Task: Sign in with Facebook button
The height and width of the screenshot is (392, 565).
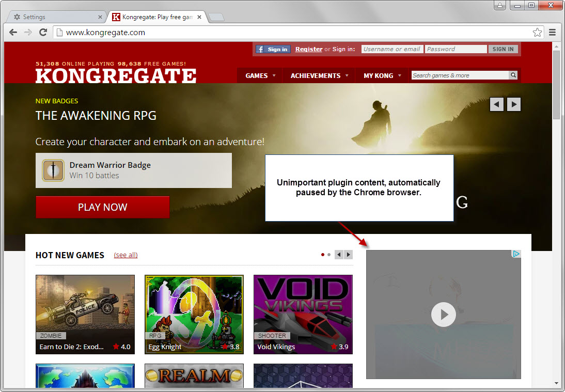Action: click(273, 50)
